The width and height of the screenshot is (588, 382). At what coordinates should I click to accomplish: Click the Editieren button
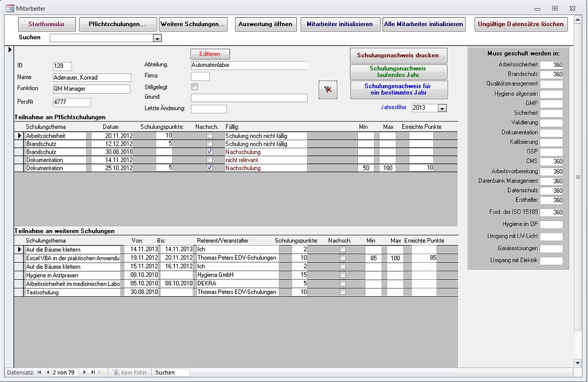point(210,54)
